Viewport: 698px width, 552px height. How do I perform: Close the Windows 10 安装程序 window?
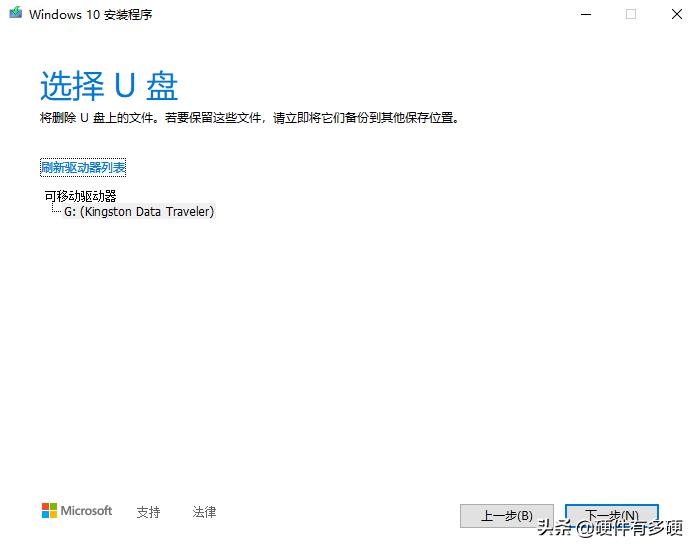pyautogui.click(x=677, y=14)
